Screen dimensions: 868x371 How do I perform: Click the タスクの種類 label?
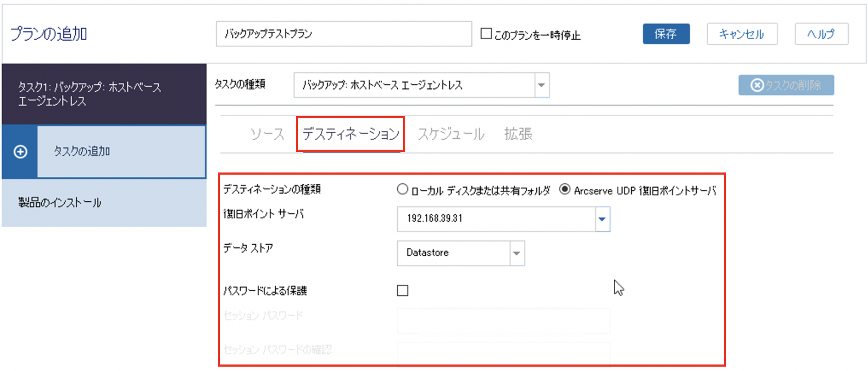coord(240,84)
